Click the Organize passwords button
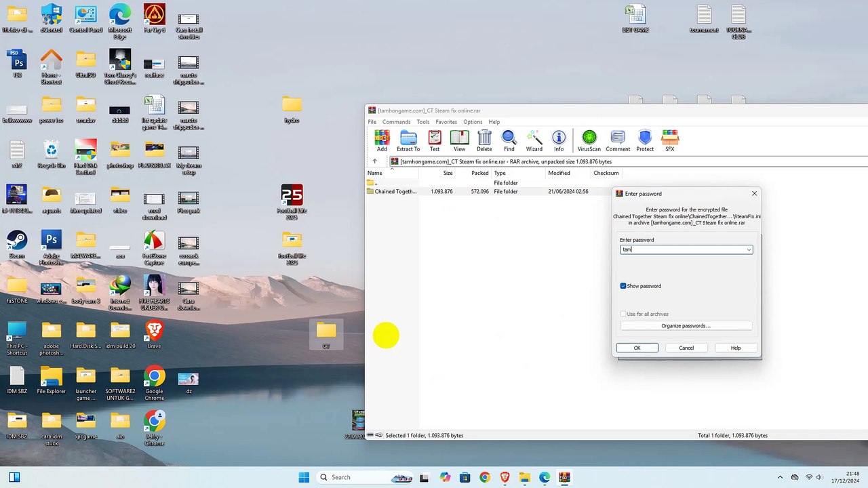Image resolution: width=868 pixels, height=488 pixels. (x=686, y=326)
